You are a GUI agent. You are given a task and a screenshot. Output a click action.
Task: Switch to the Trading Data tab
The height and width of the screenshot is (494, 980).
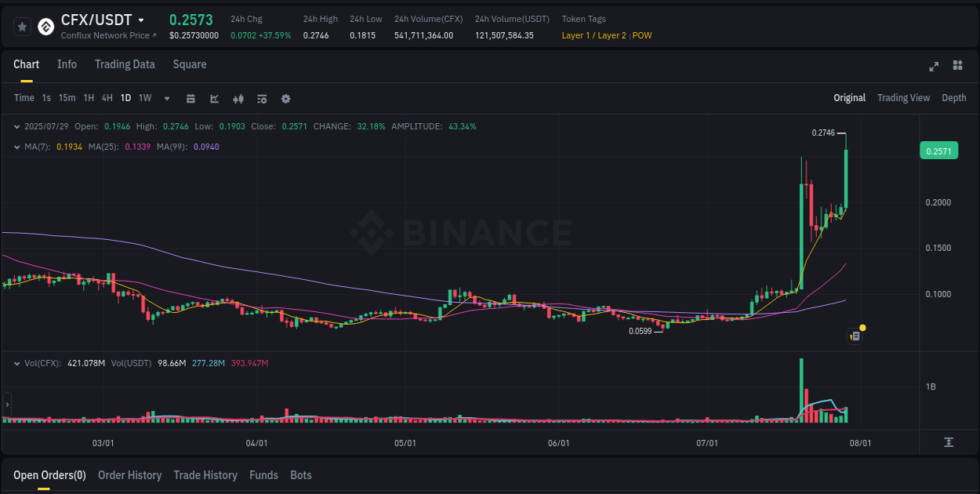pyautogui.click(x=125, y=64)
